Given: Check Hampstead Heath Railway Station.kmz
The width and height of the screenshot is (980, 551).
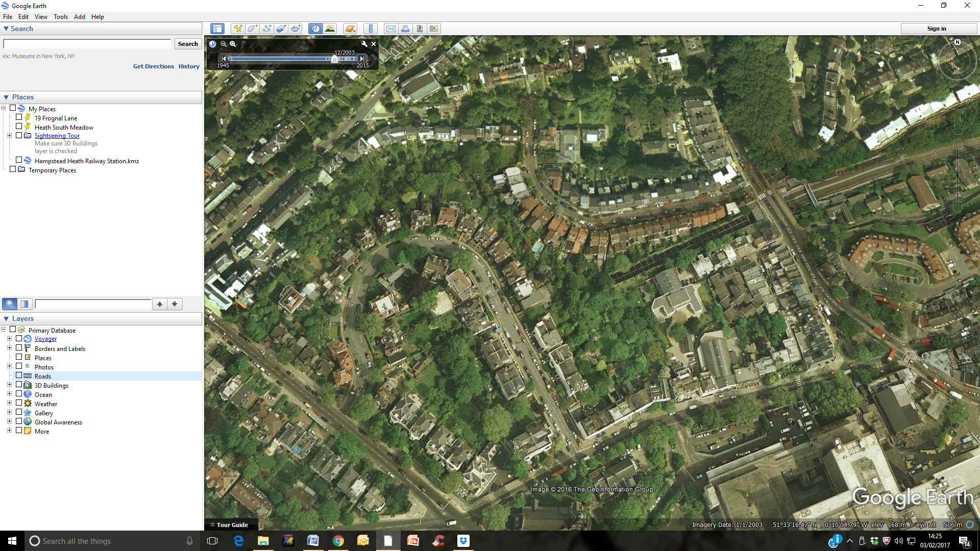Looking at the screenshot, I should 19,160.
